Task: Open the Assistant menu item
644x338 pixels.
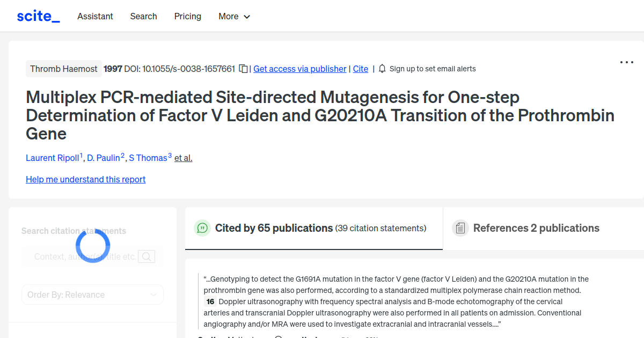Action: pos(95,16)
